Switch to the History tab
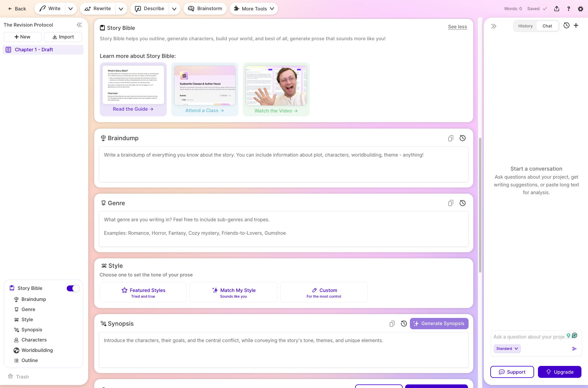 pyautogui.click(x=525, y=26)
